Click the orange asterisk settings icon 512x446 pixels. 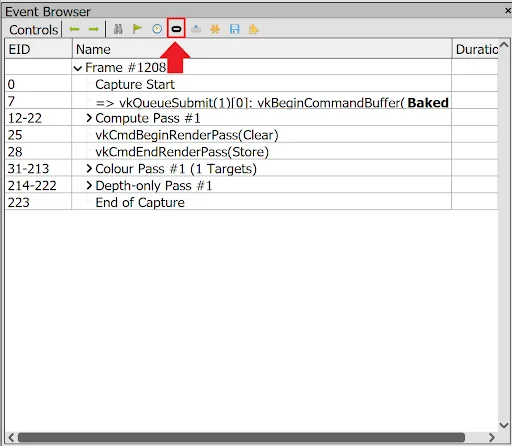coord(215,29)
